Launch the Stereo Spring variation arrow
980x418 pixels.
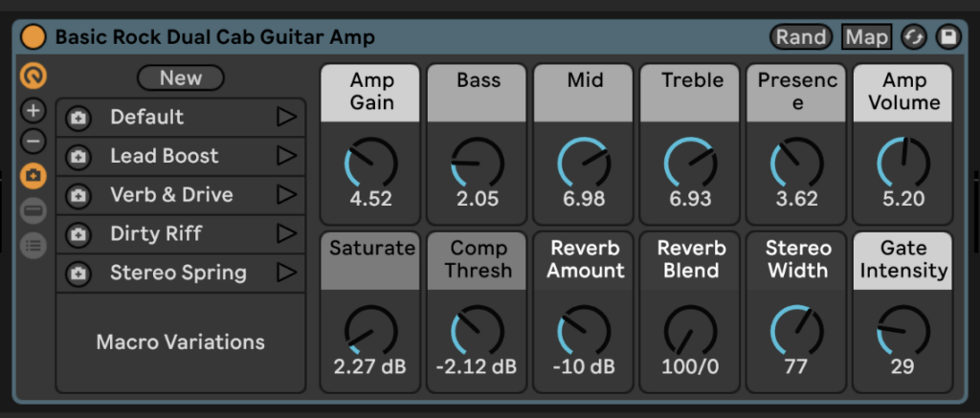click(285, 273)
